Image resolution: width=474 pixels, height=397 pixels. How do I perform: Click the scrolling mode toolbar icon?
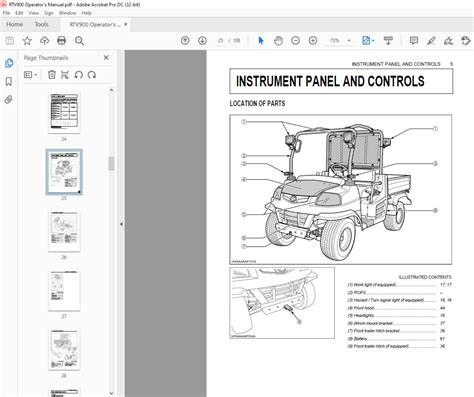[388, 41]
